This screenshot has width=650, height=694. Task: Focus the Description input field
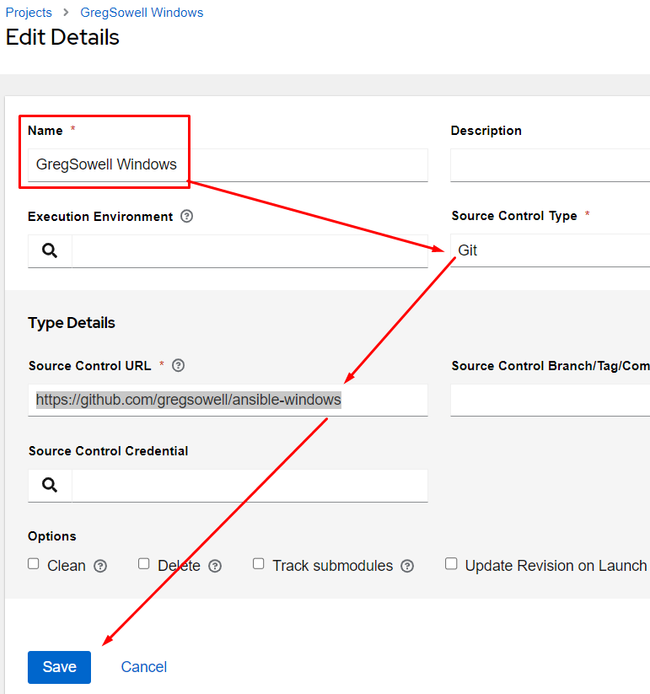[x=550, y=165]
